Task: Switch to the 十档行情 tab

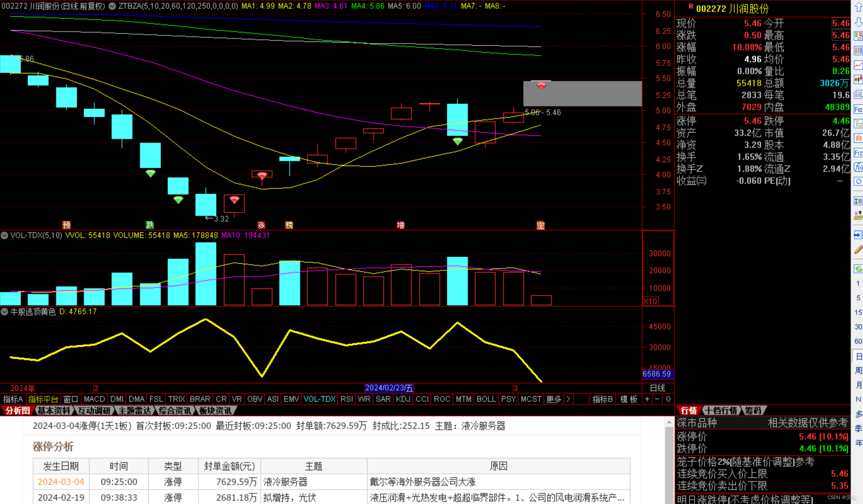Action: pyautogui.click(x=721, y=410)
